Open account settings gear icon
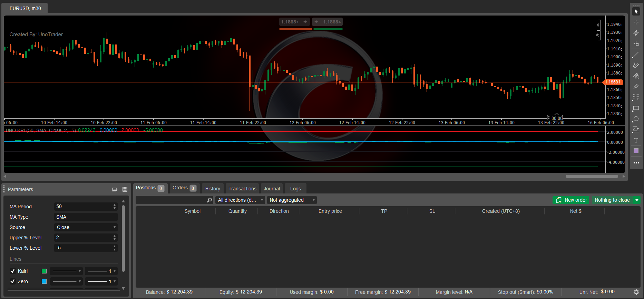Image resolution: width=644 pixels, height=299 pixels. pyautogui.click(x=636, y=292)
